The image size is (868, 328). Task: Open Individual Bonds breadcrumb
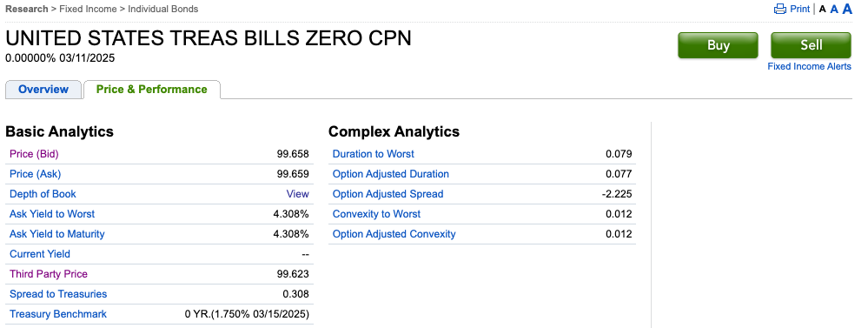pyautogui.click(x=162, y=9)
